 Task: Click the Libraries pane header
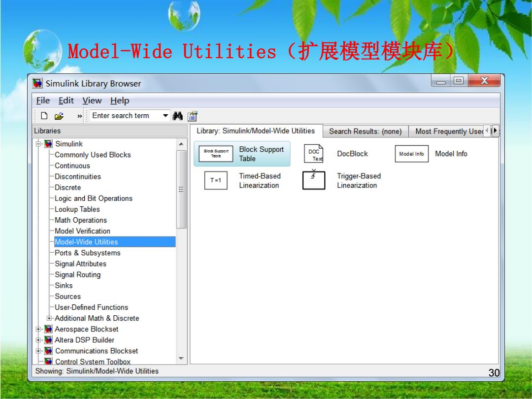pos(110,131)
